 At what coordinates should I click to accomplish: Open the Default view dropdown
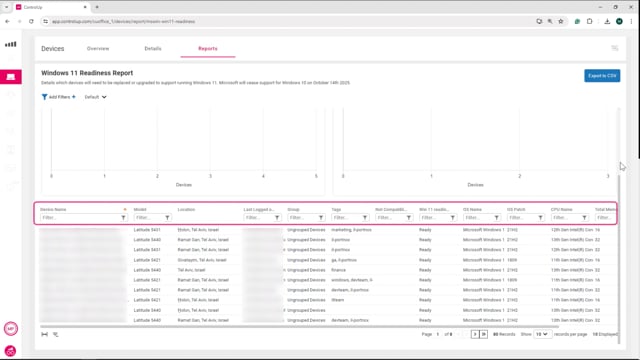pyautogui.click(x=95, y=97)
